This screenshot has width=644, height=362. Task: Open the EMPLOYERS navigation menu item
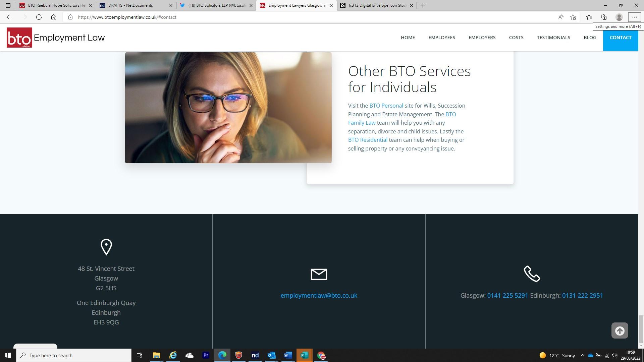click(x=482, y=38)
